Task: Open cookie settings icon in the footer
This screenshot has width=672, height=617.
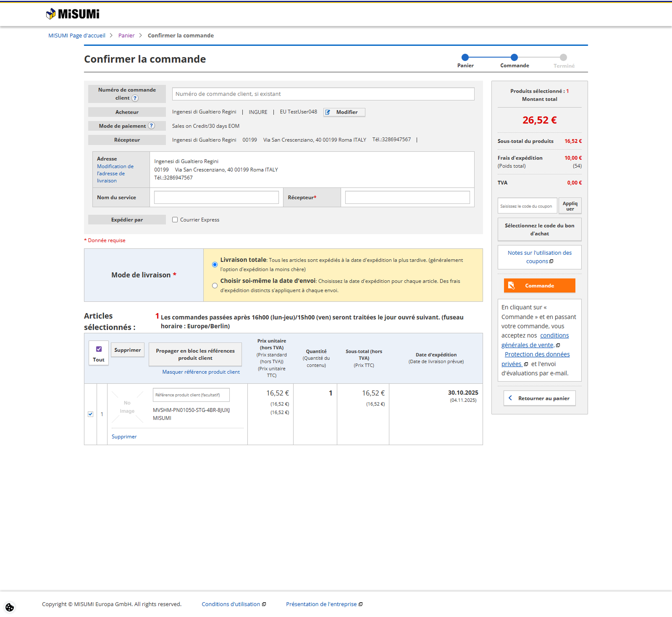Action: coord(10,607)
